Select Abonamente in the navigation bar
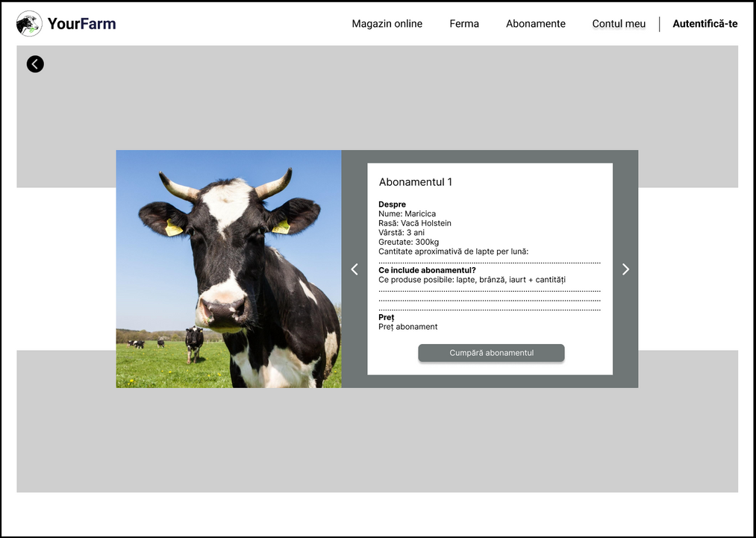This screenshot has width=756, height=538. tap(535, 24)
